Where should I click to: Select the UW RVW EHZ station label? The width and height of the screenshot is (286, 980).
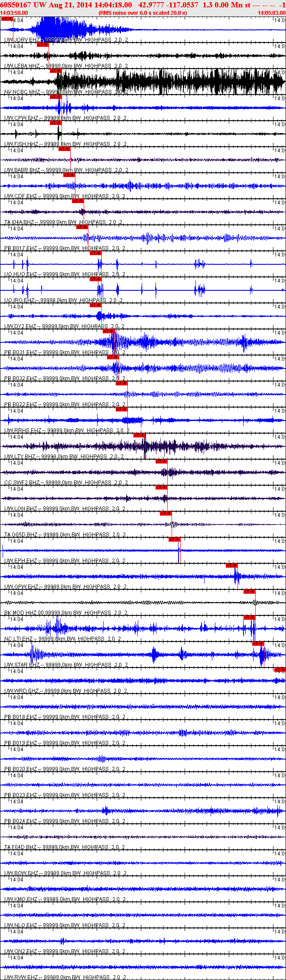click(22, 977)
